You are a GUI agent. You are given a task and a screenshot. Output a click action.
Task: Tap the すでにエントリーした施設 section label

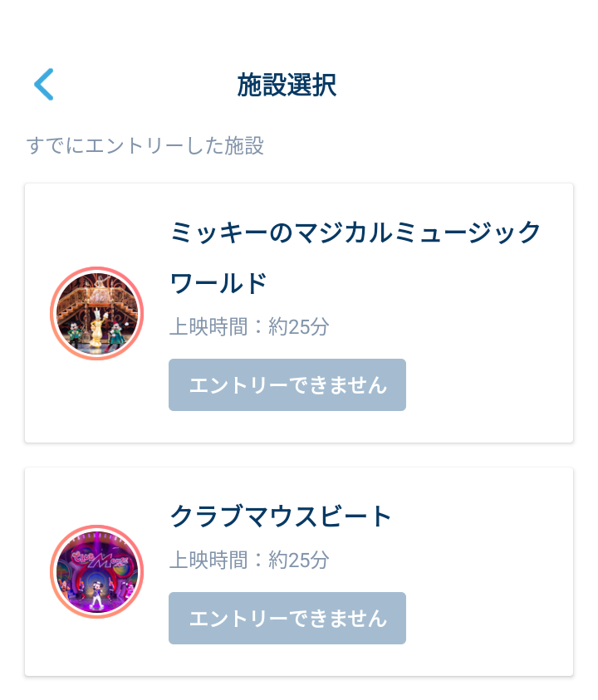tap(145, 146)
